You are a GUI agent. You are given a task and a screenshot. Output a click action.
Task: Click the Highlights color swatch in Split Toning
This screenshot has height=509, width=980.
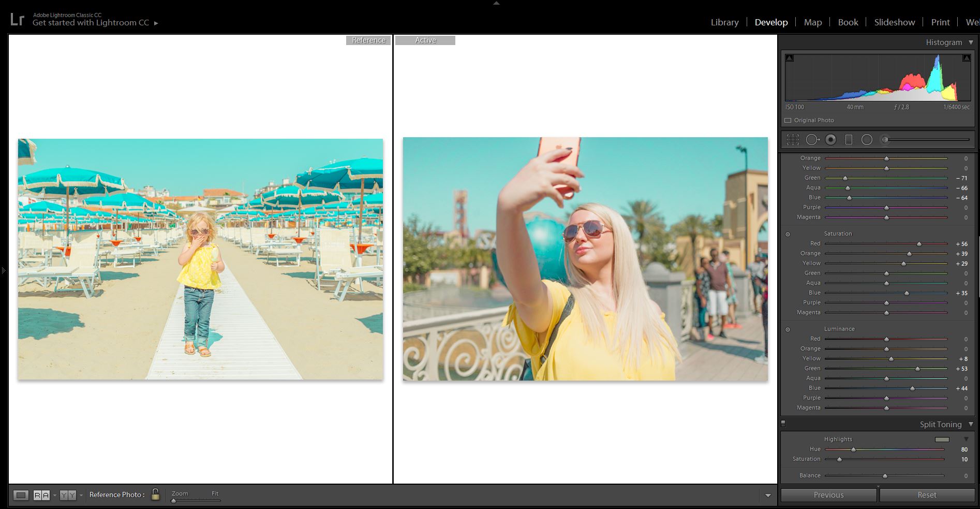coord(942,439)
